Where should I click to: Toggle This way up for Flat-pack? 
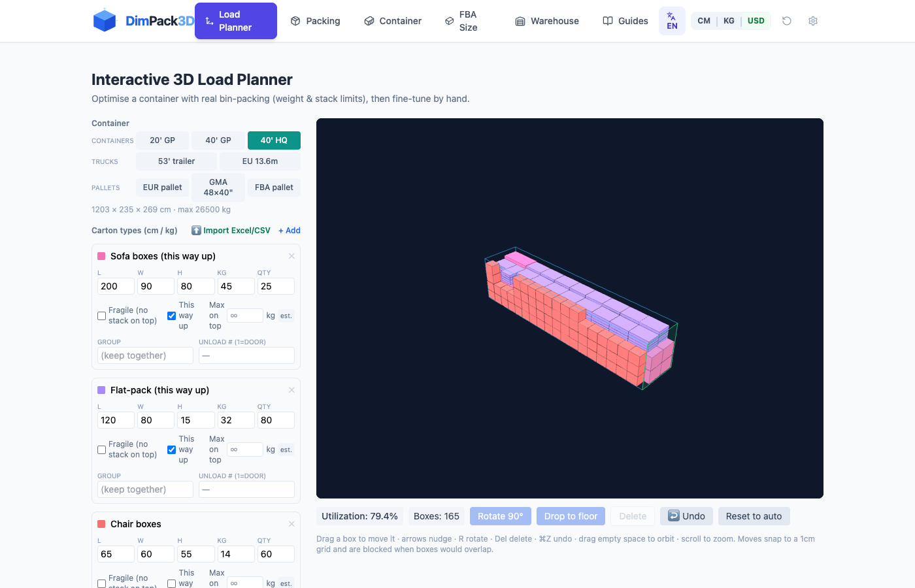coord(171,449)
